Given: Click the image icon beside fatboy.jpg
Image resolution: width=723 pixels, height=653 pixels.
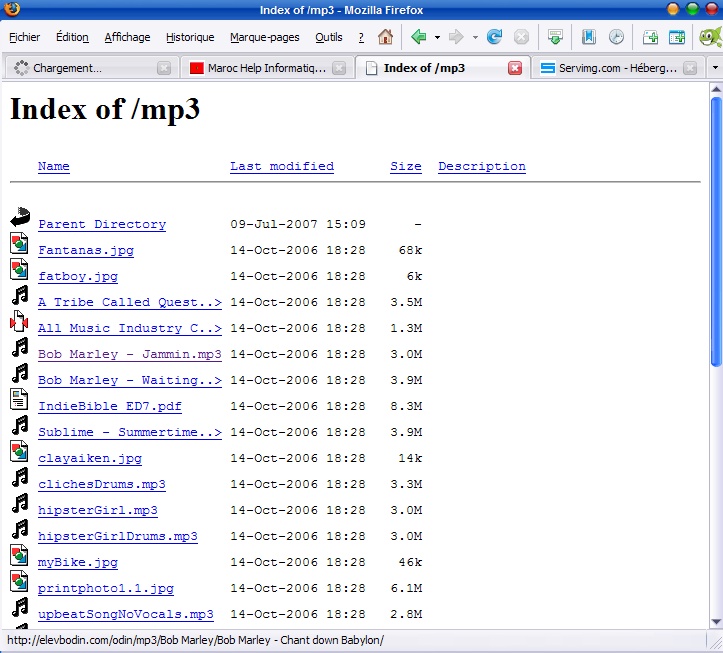Looking at the screenshot, I should [x=19, y=269].
